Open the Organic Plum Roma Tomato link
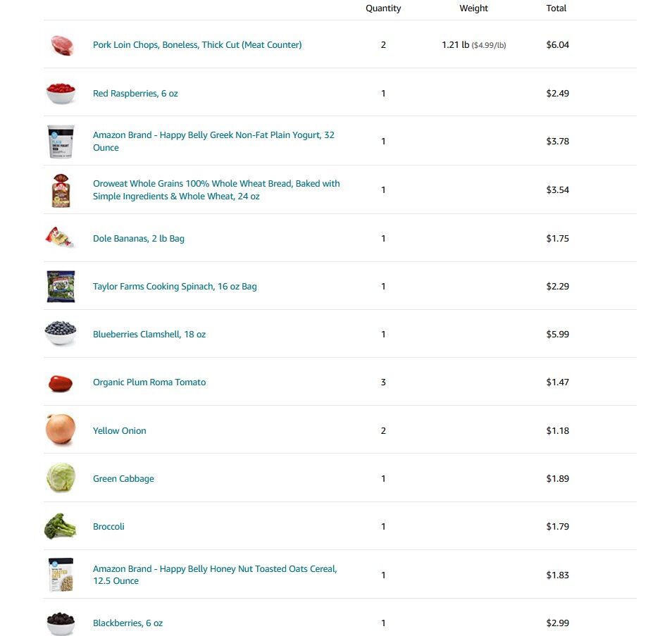The height and width of the screenshot is (636, 672). pyautogui.click(x=149, y=382)
